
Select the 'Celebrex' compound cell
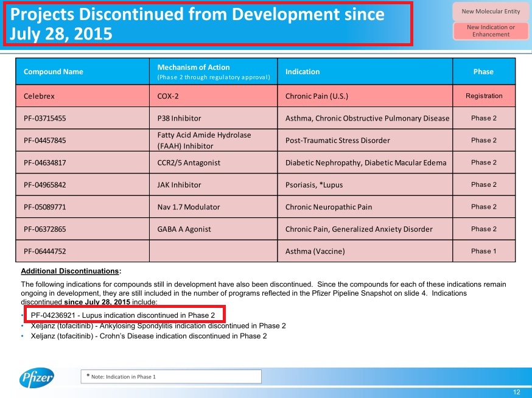(x=82, y=96)
